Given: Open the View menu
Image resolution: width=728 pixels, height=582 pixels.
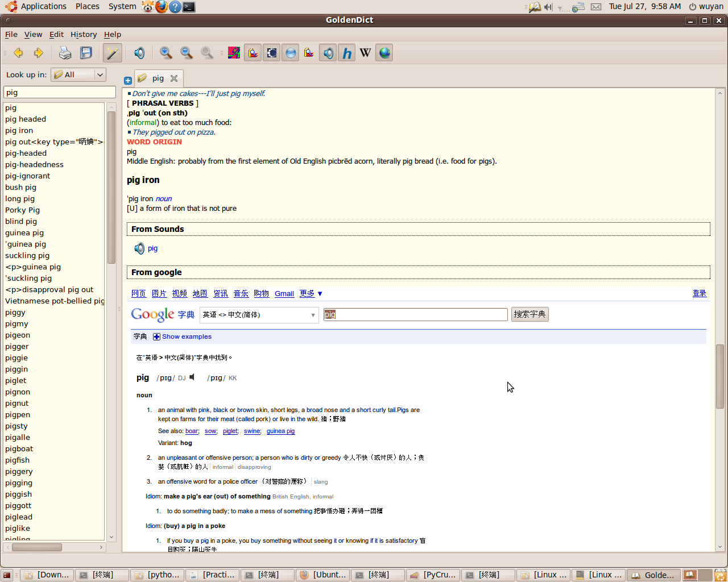Looking at the screenshot, I should click(x=33, y=34).
